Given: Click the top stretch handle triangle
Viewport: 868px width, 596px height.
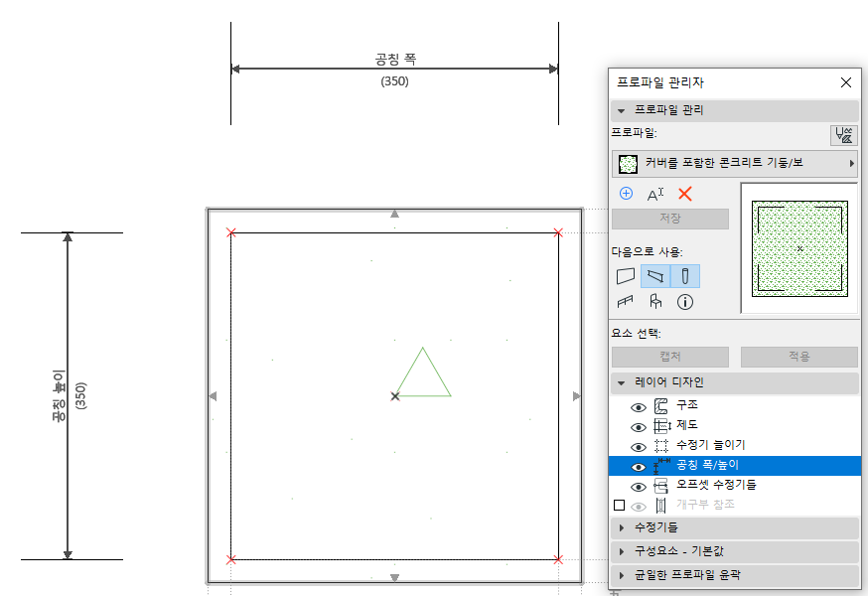Looking at the screenshot, I should [x=394, y=214].
